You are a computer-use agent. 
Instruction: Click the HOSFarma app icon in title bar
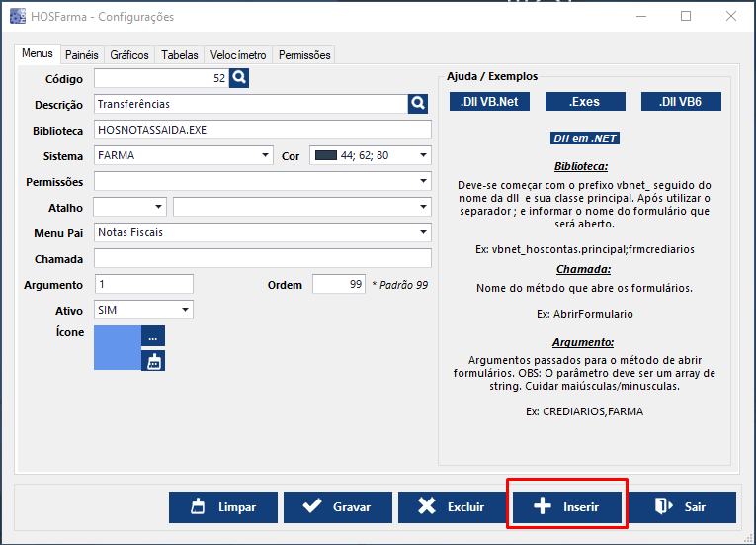pos(17,17)
